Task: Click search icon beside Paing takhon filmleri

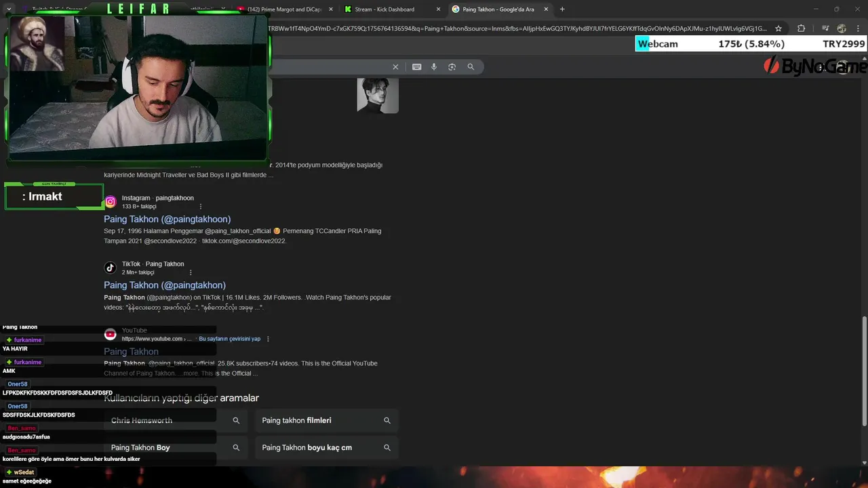Action: click(387, 420)
